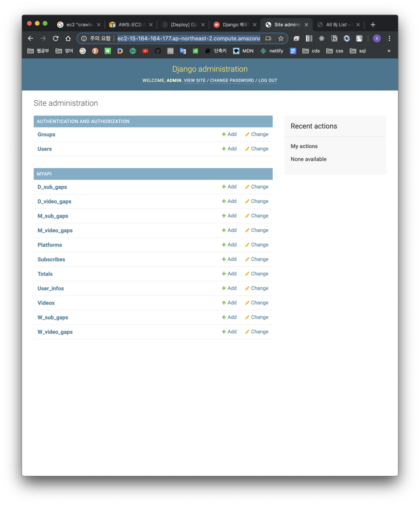Click the VIEW SITE link
This screenshot has width=420, height=505.
pos(195,80)
